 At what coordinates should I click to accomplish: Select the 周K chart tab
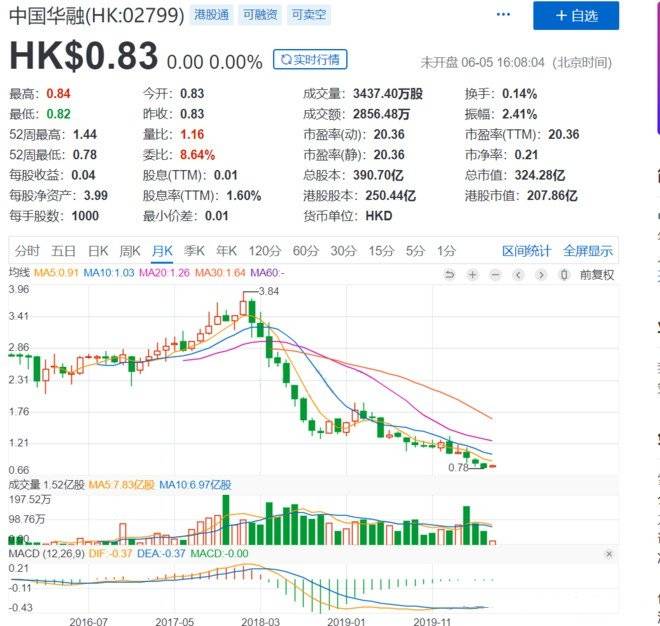coord(130,251)
